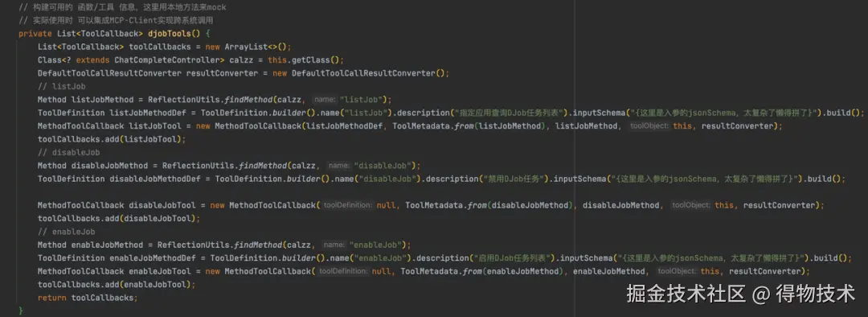Click the // disableJob comment line
This screenshot has width=868, height=317.
68,152
